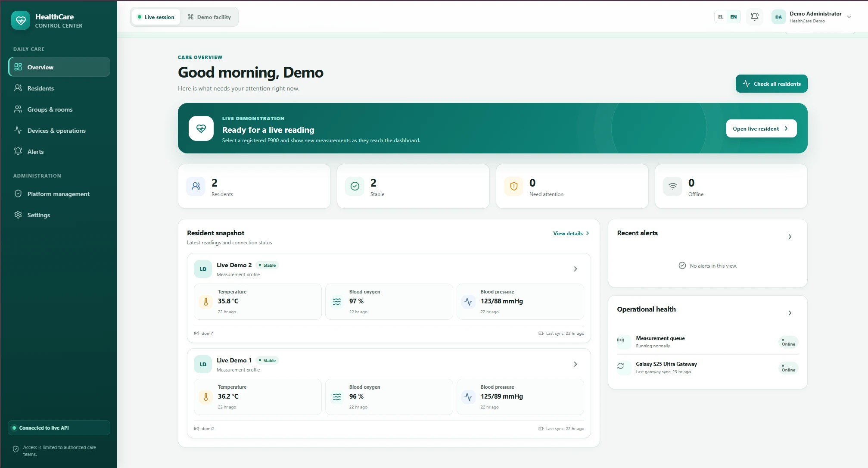Screen dimensions: 868x468
Task: Click the Connected to live API status
Action: tap(59, 428)
